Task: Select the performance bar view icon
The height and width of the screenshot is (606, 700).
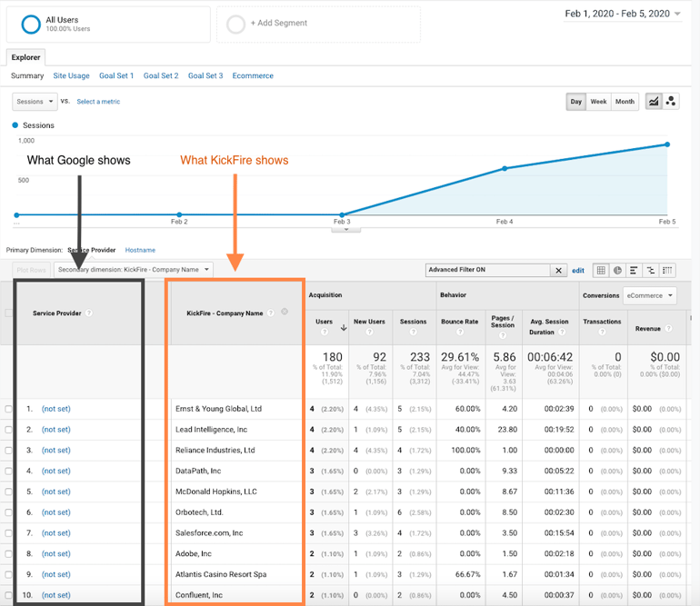Action: [634, 271]
